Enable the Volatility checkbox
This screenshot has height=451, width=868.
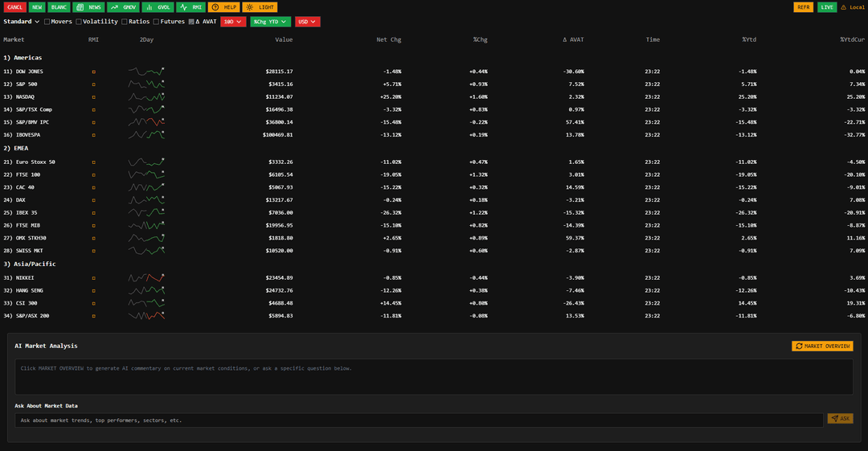(79, 22)
